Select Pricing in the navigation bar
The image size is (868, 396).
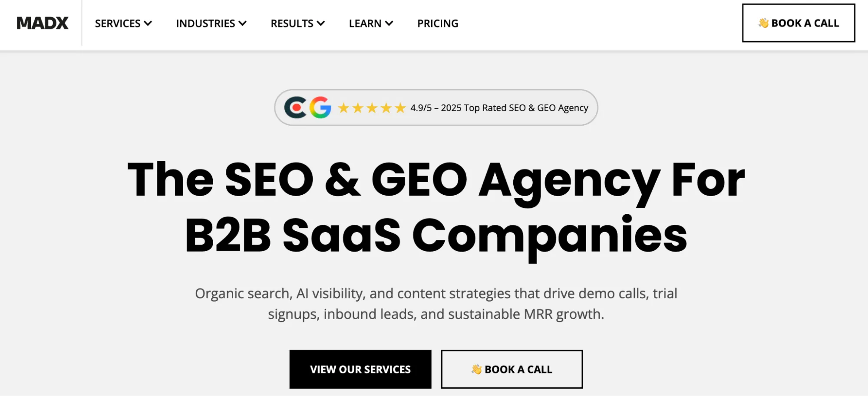point(437,23)
